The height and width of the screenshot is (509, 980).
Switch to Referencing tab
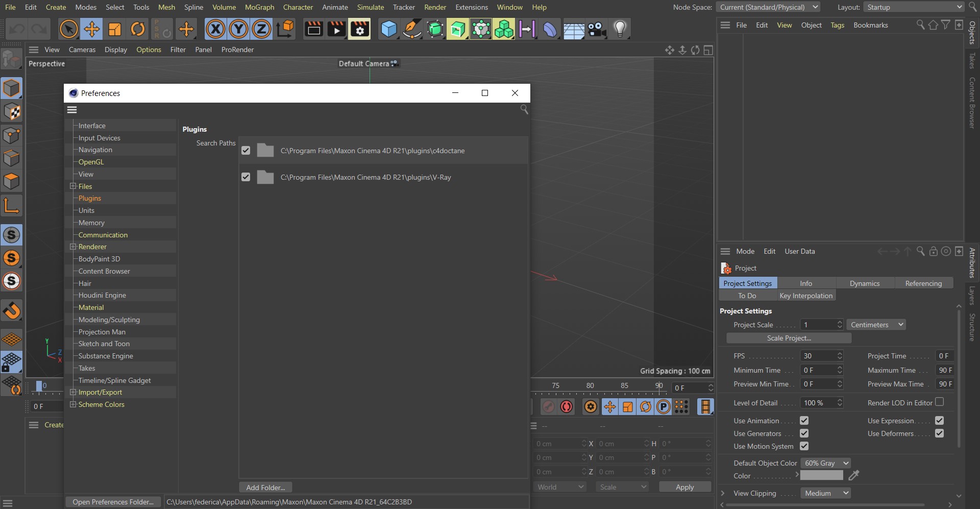[923, 283]
